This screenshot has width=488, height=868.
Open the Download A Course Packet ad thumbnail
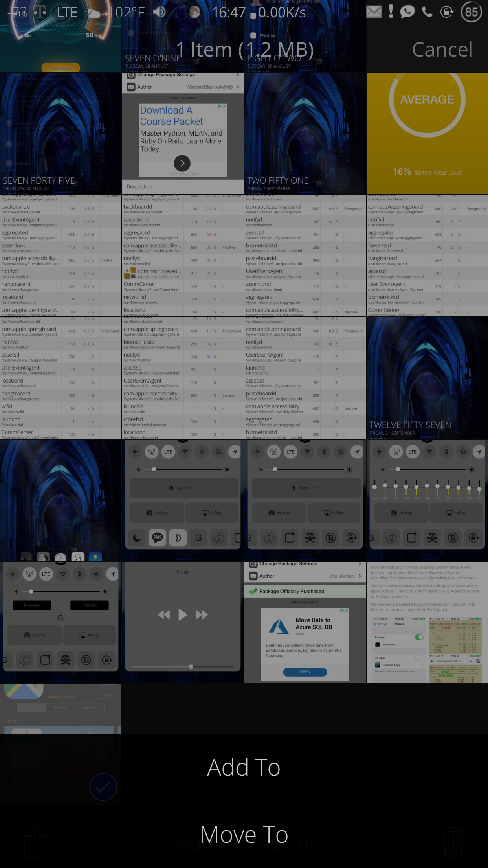[x=183, y=134]
